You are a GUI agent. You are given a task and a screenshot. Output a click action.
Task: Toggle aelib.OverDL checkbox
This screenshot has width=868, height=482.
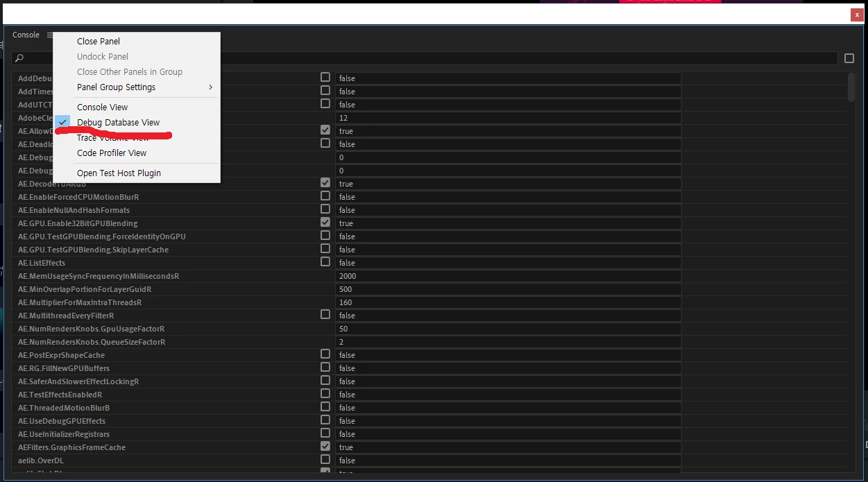click(325, 459)
